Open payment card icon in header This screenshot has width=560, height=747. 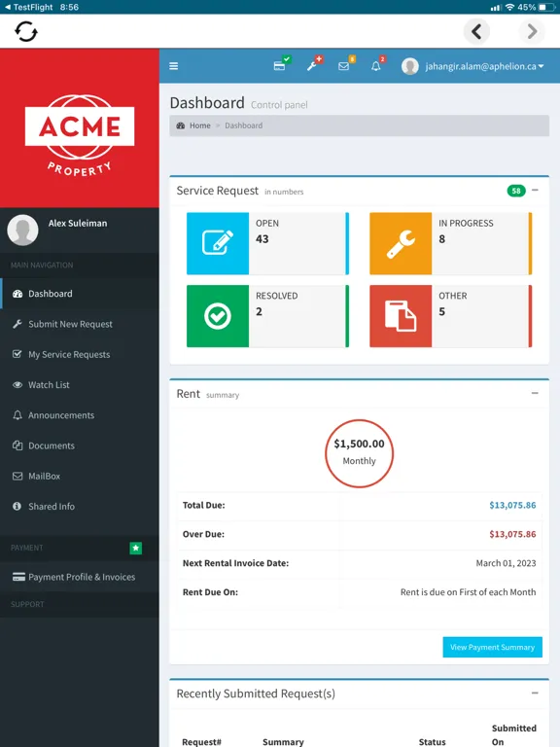click(280, 66)
